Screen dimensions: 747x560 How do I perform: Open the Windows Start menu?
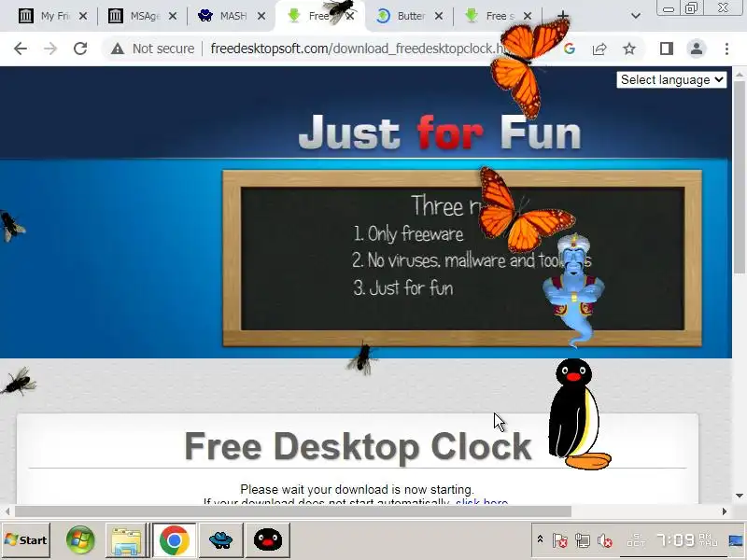click(26, 540)
